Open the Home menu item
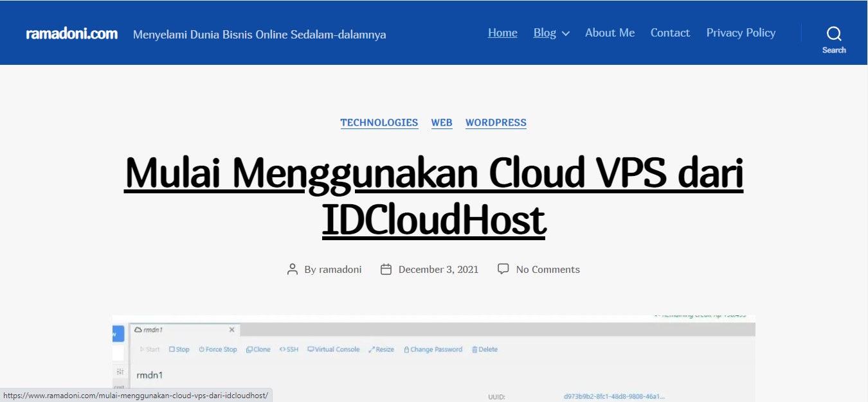 (503, 33)
